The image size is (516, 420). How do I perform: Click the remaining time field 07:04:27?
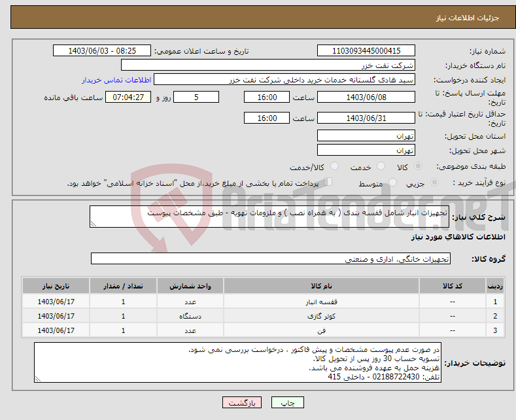click(128, 97)
